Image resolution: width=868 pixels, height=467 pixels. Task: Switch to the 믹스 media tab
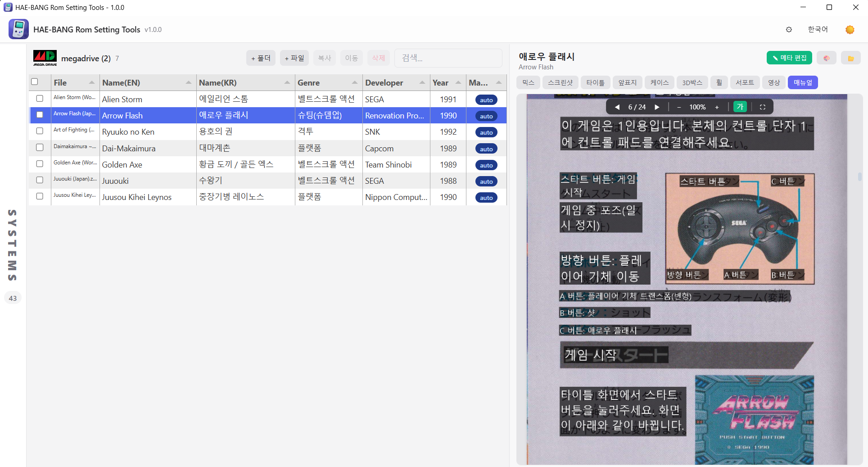[529, 82]
